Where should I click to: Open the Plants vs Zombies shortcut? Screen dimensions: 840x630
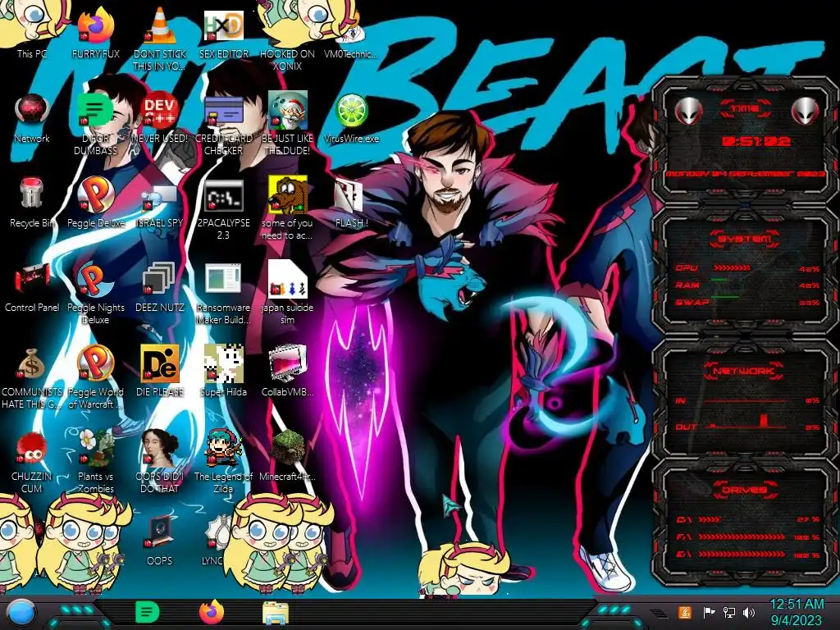pyautogui.click(x=95, y=462)
